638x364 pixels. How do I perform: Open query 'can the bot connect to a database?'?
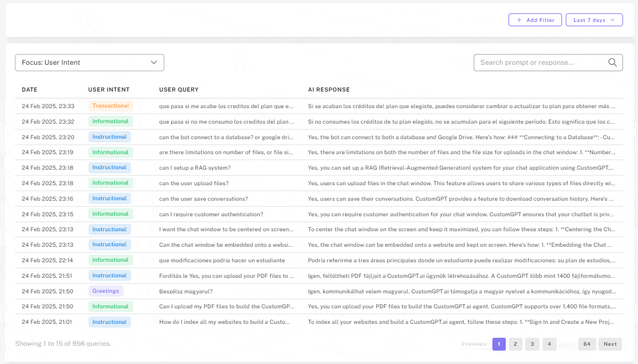[226, 137]
